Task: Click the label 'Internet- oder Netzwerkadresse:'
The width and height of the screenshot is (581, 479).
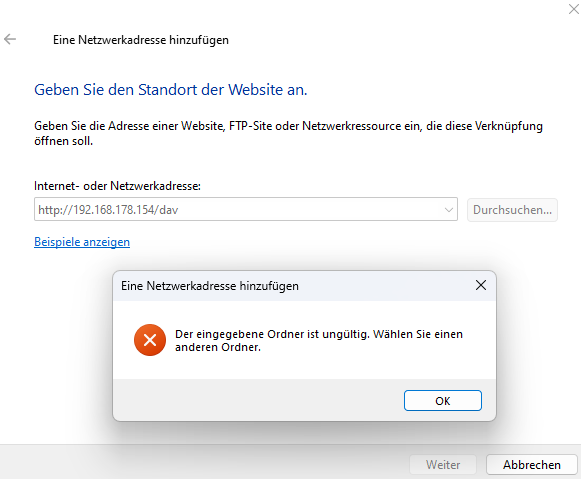Action: pyautogui.click(x=117, y=186)
